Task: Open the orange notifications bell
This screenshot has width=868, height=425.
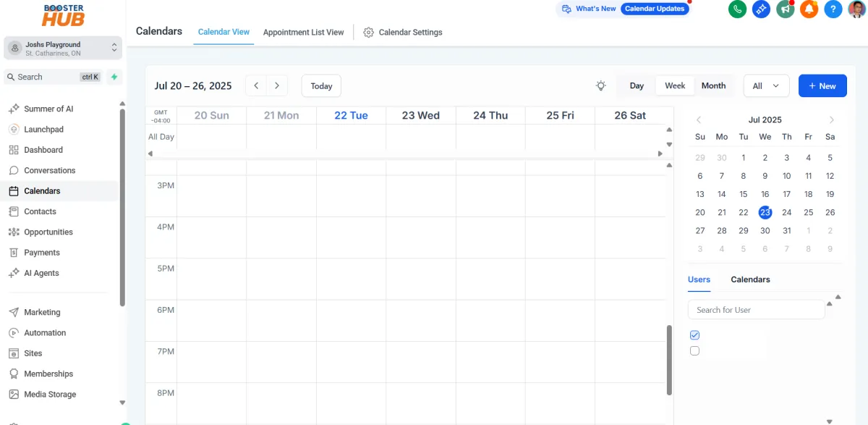Action: tap(809, 9)
